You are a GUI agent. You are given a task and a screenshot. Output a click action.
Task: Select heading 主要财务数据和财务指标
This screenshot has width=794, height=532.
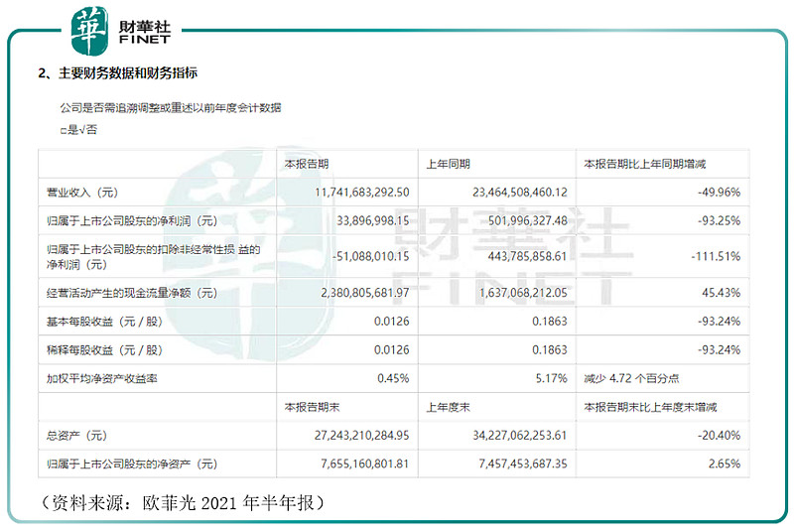128,73
